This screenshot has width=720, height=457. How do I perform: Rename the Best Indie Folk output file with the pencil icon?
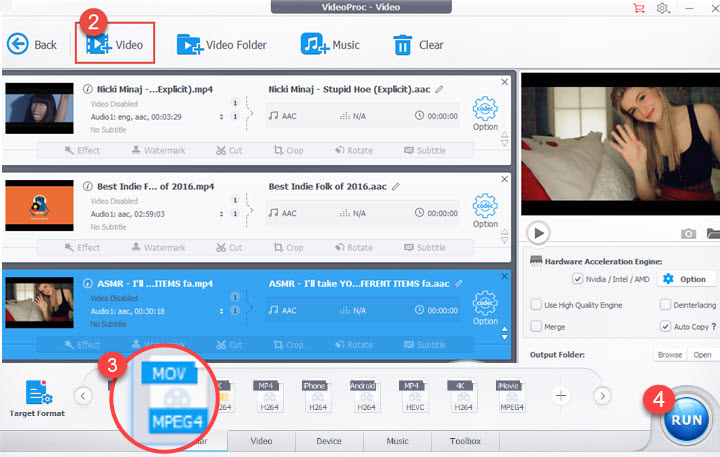coord(396,186)
